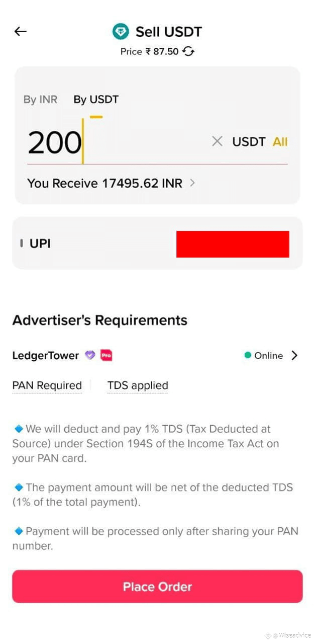The image size is (315, 644).
Task: Open advertiser details via Online chevron
Action: point(294,355)
